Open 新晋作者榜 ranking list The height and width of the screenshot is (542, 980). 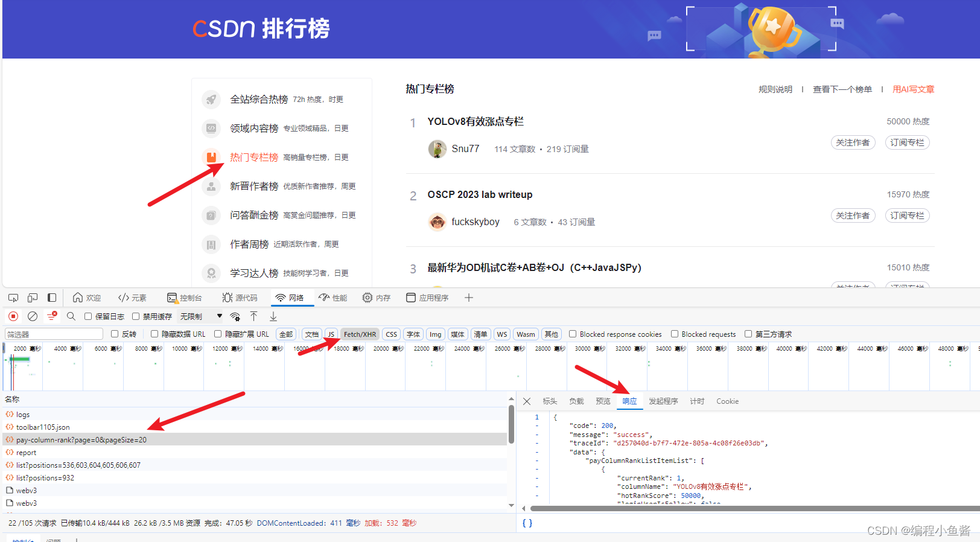254,186
